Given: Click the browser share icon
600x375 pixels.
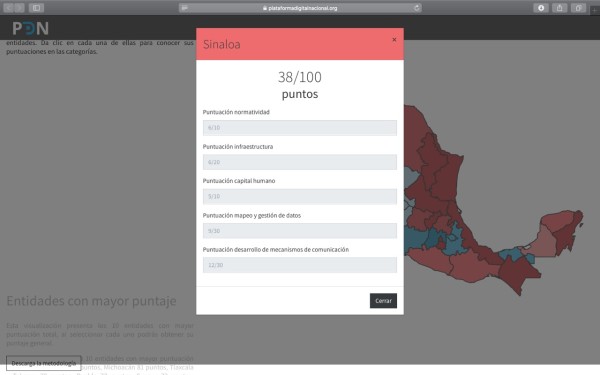Looking at the screenshot, I should coord(559,8).
